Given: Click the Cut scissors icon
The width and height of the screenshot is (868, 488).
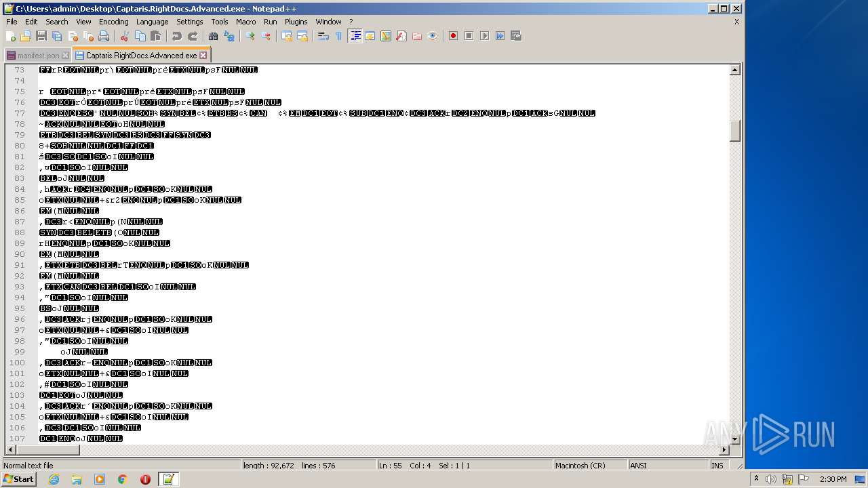Looking at the screenshot, I should coord(124,36).
